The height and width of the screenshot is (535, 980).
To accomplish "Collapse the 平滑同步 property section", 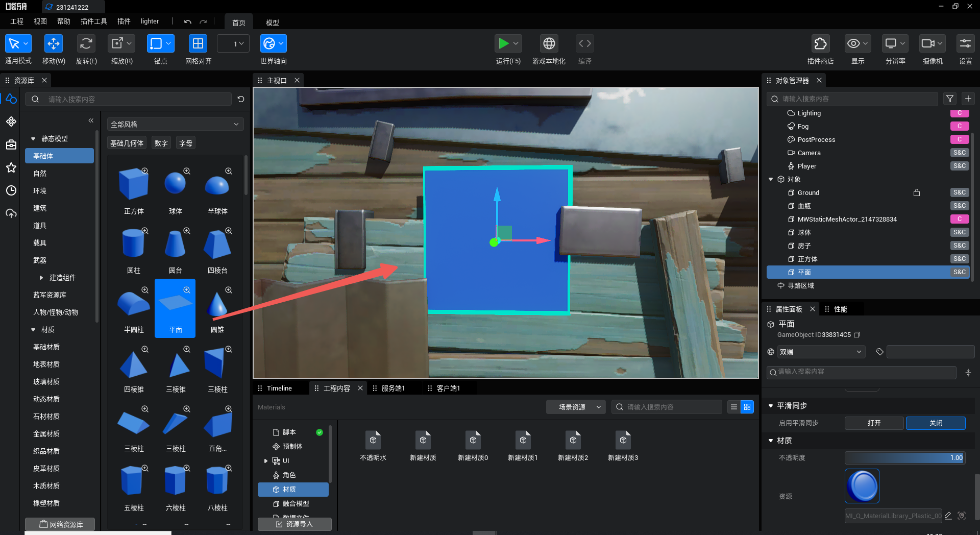I will pos(771,406).
